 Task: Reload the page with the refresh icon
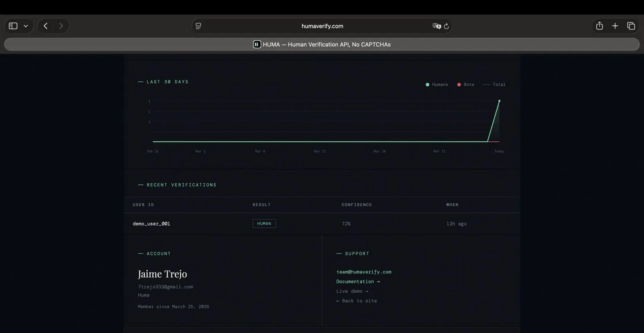pyautogui.click(x=446, y=26)
